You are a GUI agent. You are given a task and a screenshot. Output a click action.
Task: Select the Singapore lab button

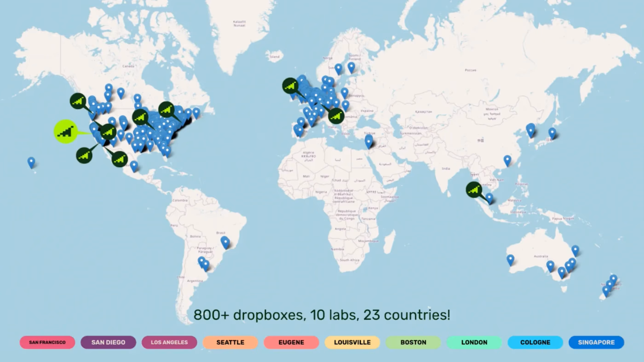pyautogui.click(x=596, y=342)
